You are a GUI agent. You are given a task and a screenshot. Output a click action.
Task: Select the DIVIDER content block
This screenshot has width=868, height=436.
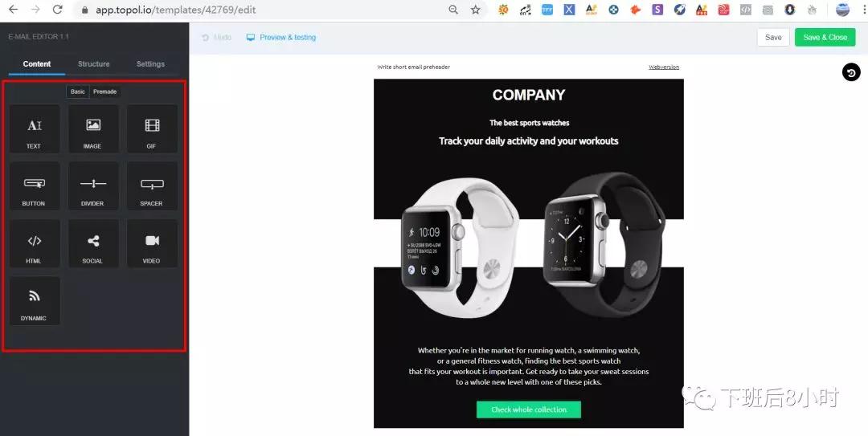pyautogui.click(x=93, y=186)
